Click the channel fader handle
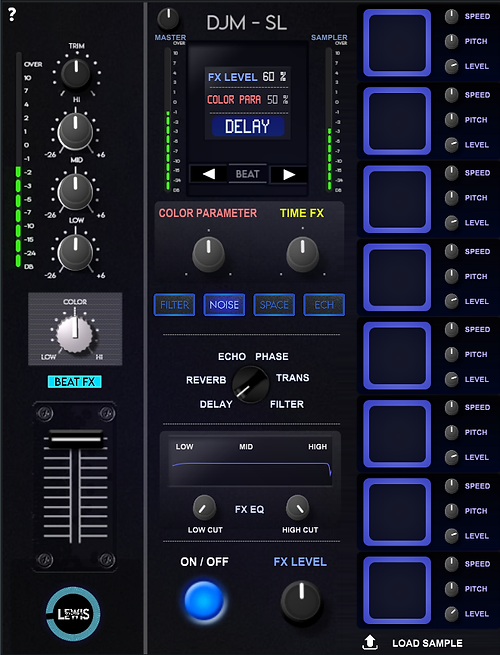500x655 pixels. click(76, 439)
